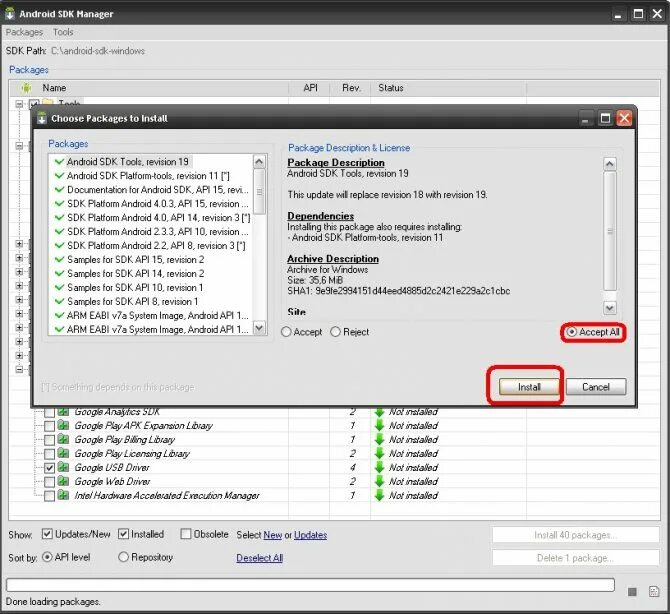
Task: Click the Updates link
Action: click(x=310, y=535)
